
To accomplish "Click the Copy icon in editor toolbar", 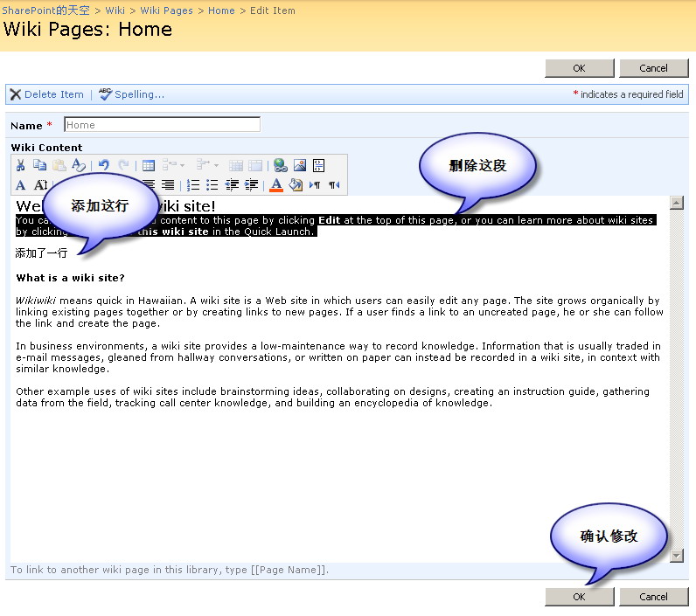I will 39,165.
